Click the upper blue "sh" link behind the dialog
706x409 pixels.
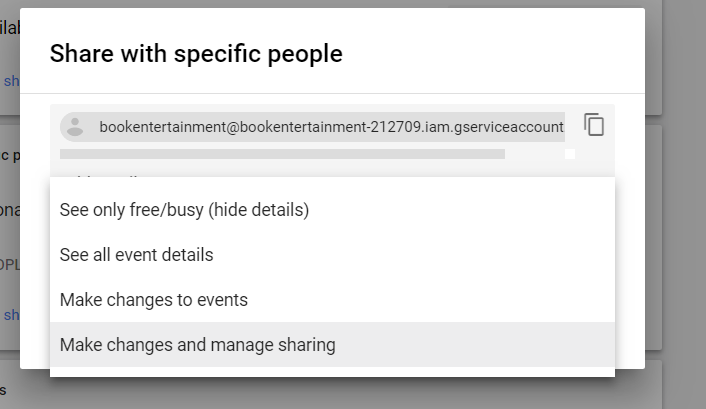pos(11,81)
